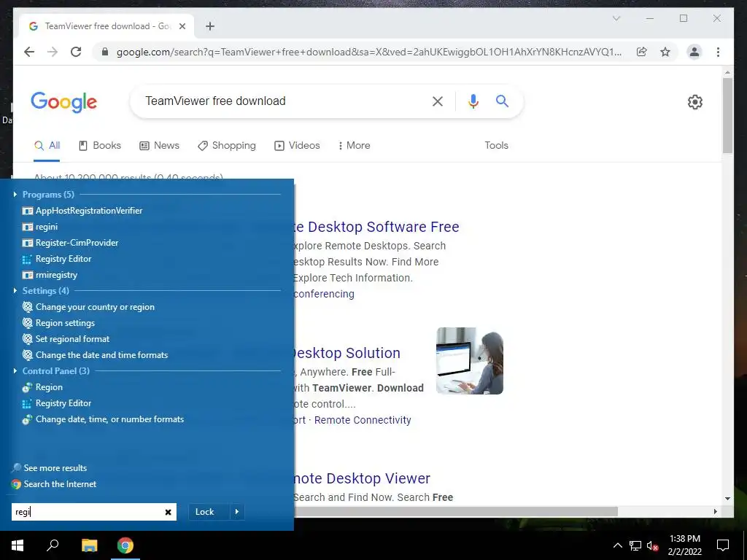Open the Chrome tab search chevron

(616, 18)
